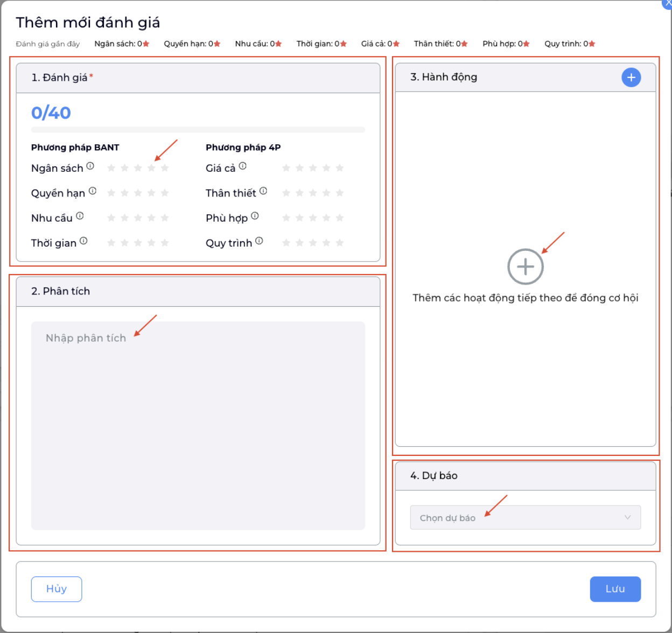672x633 pixels.
Task: Click the info icon next to Ngân sách
Action: click(90, 166)
